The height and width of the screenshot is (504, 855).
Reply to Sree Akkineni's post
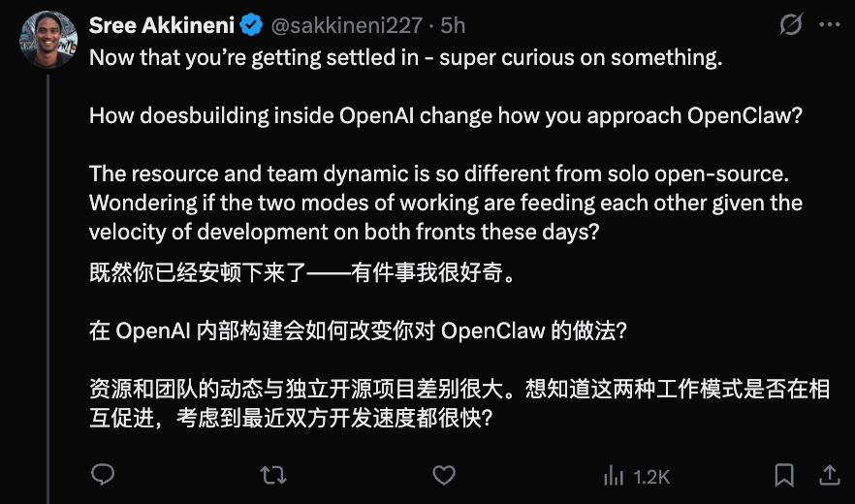103,475
